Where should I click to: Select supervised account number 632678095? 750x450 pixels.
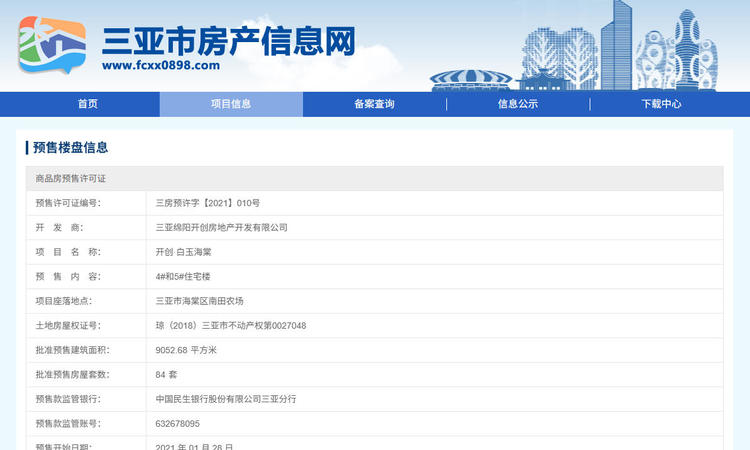[x=177, y=424]
